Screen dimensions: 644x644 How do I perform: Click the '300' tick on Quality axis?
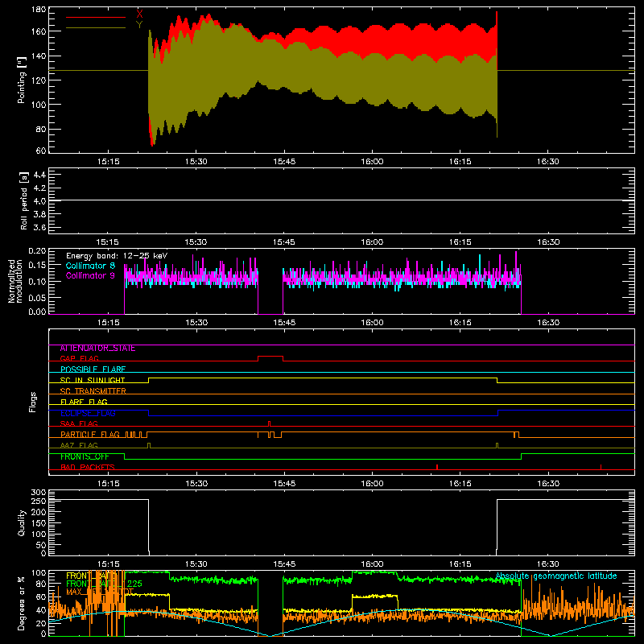[39, 493]
